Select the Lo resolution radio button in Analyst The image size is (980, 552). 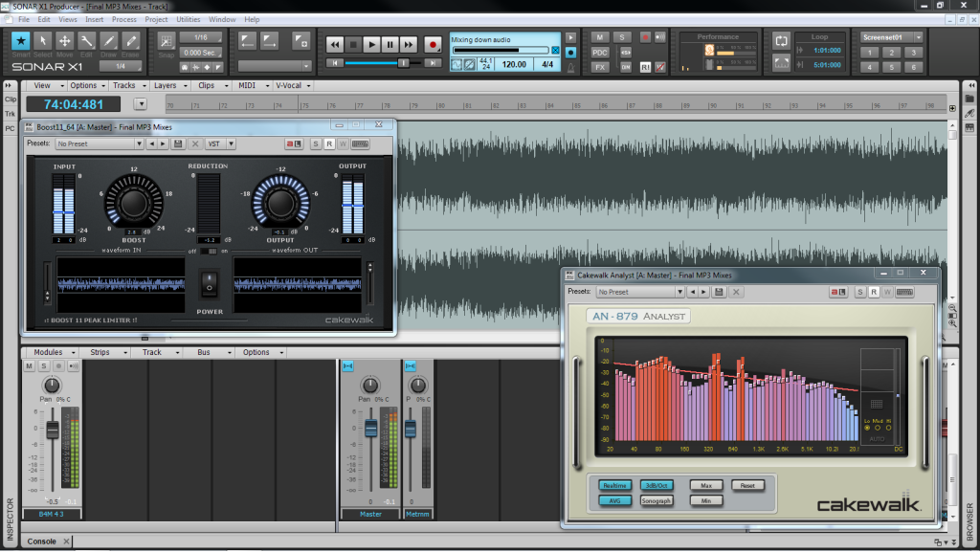(x=867, y=427)
